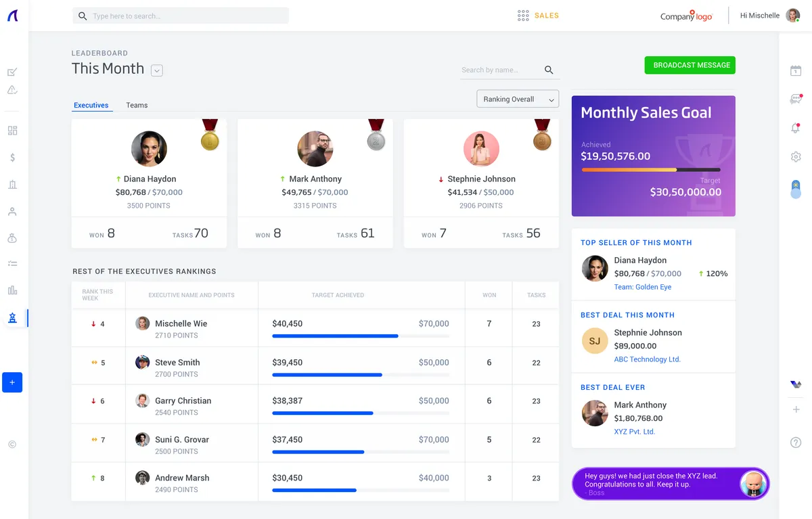Open the calendar icon in right sidebar

796,70
